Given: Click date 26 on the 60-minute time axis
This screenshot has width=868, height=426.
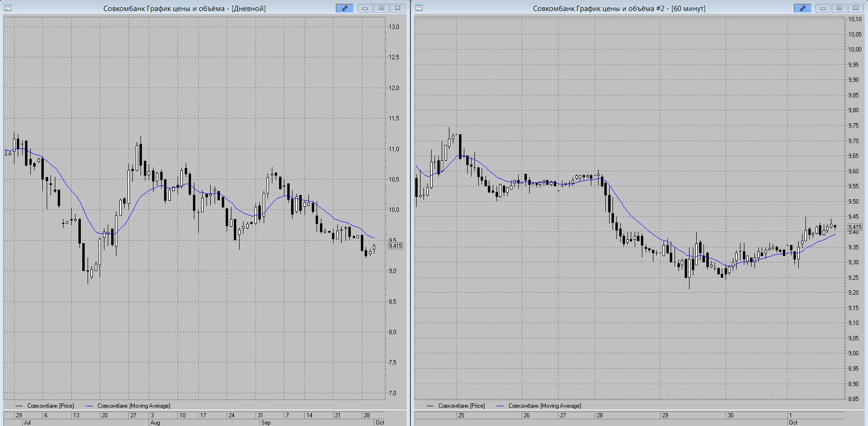Looking at the screenshot, I should pos(526,415).
